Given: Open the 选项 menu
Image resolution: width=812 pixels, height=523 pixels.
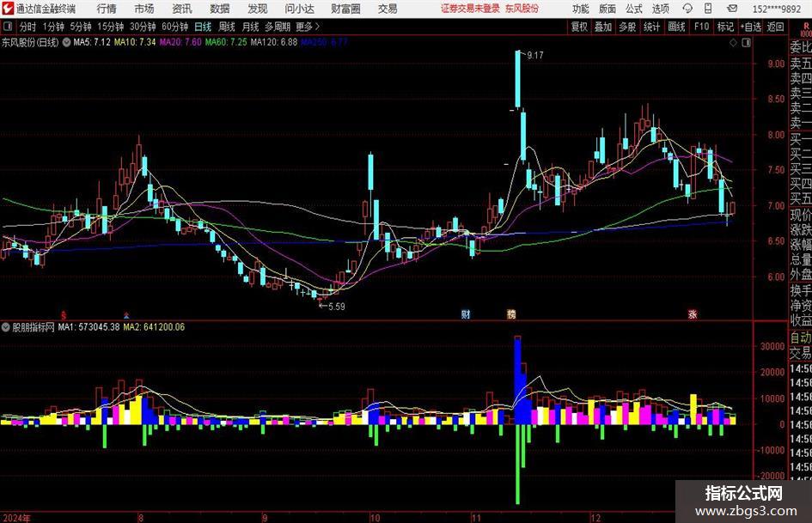Looking at the screenshot, I should (660, 9).
